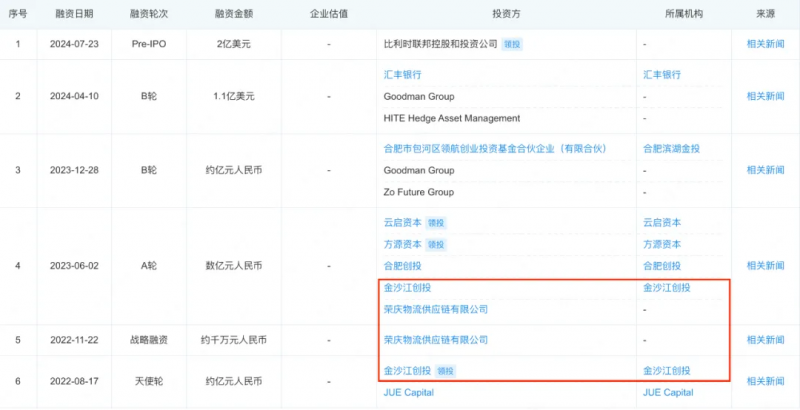Viewport: 800px width, 410px height.
Task: Open 合肥滨湖金投 institution link
Action: click(671, 148)
